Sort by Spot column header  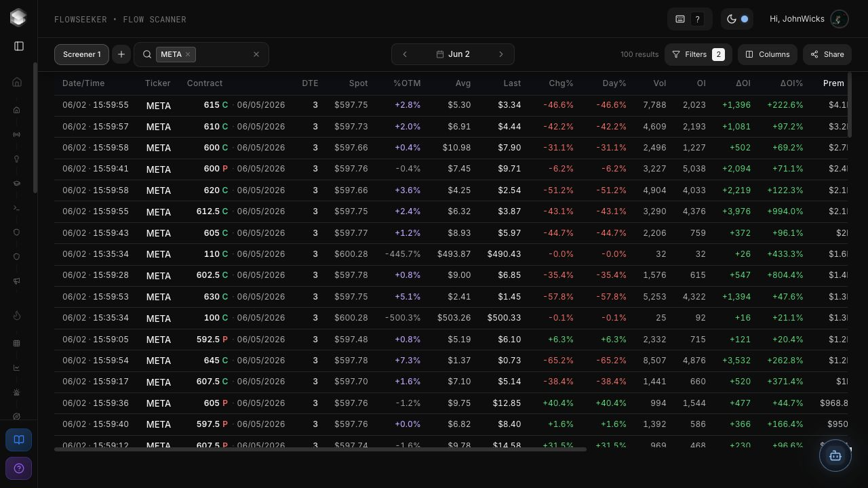coord(358,83)
